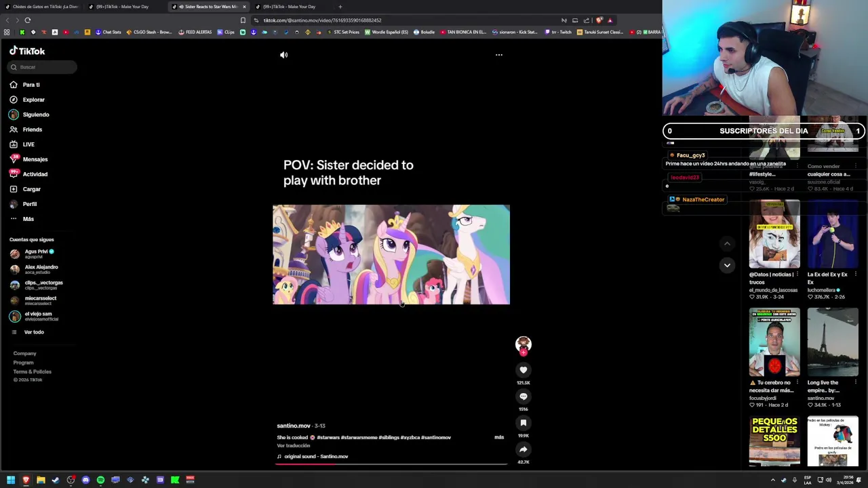
Task: Open original sound - Santino.mov link
Action: pos(316,456)
